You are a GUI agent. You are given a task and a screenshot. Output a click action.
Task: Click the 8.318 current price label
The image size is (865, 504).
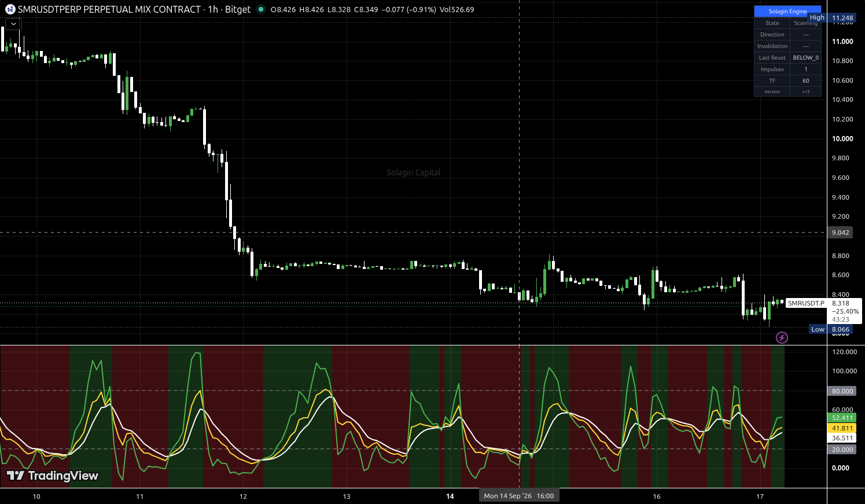[841, 303]
